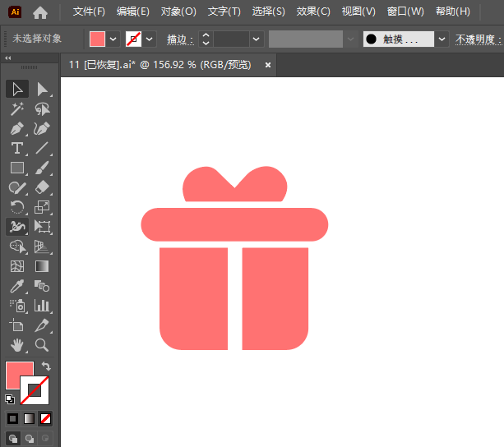Select the Blend tool

point(42,286)
